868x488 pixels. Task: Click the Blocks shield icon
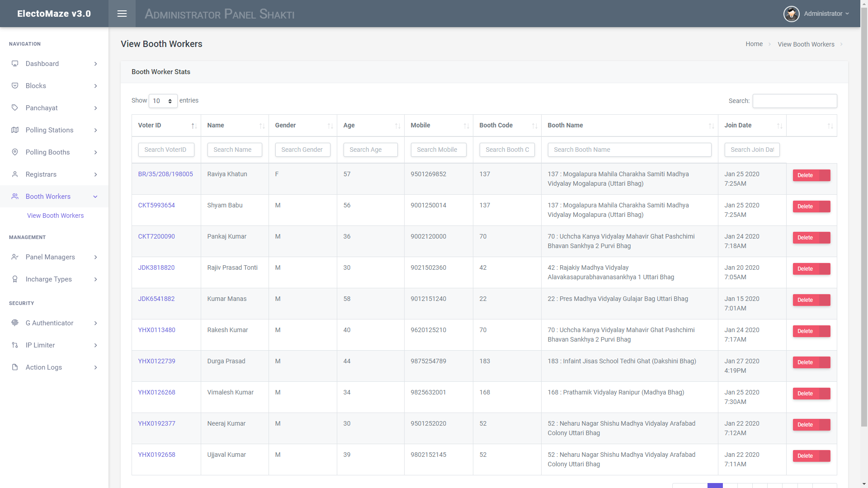[x=15, y=86]
